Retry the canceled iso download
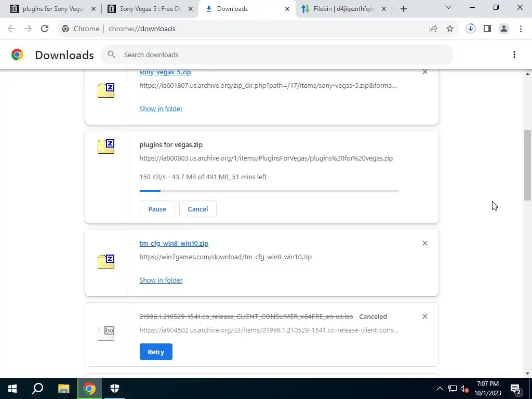The height and width of the screenshot is (399, 532). [x=156, y=352]
